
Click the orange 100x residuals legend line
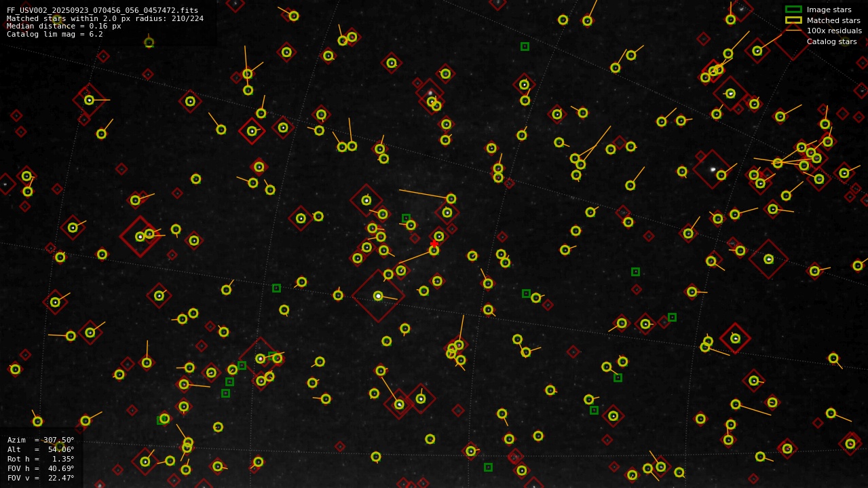793,31
